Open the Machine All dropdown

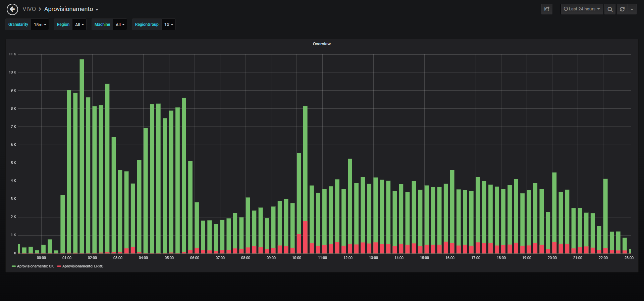(x=120, y=24)
